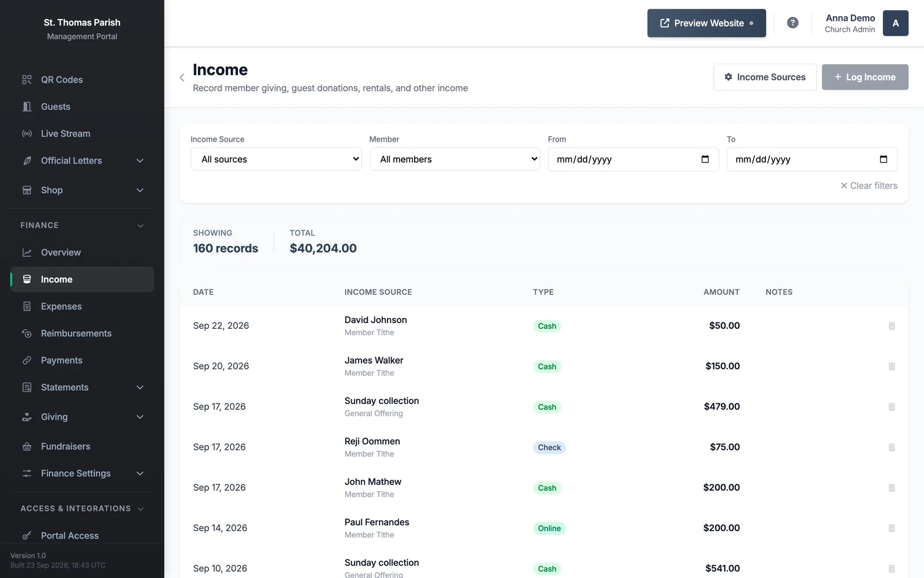Image resolution: width=924 pixels, height=578 pixels.
Task: Open the Expenses page in sidebar
Action: 82,306
